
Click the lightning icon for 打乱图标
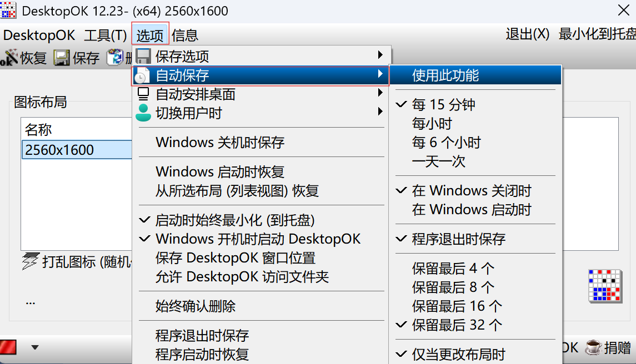(x=30, y=261)
